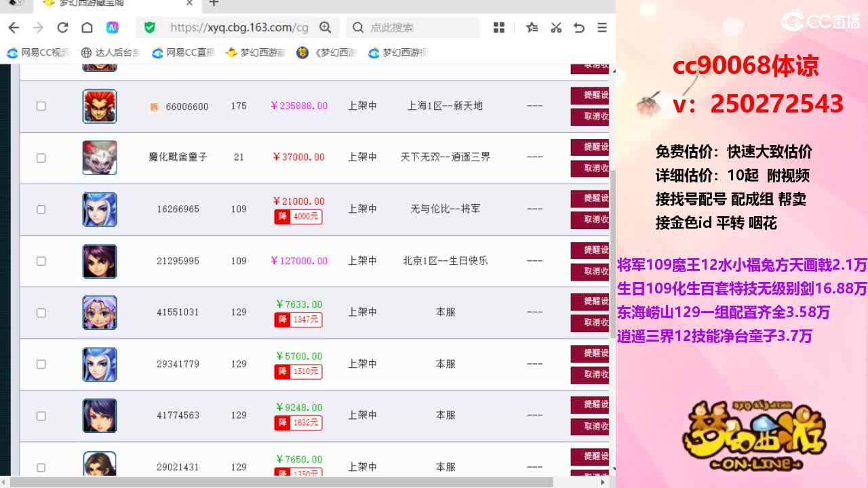This screenshot has width=868, height=488.
Task: Click 取消收 button for listing 16266965
Action: coord(590,220)
